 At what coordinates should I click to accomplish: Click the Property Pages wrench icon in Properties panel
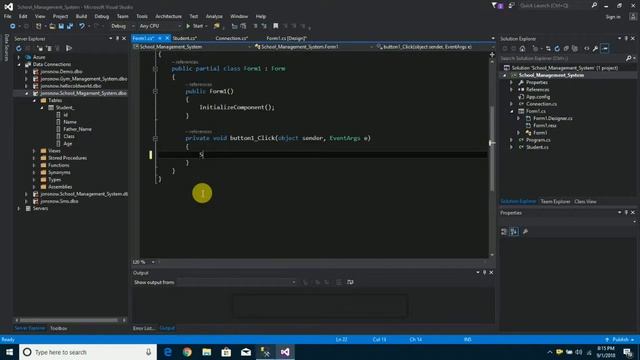(x=525, y=232)
